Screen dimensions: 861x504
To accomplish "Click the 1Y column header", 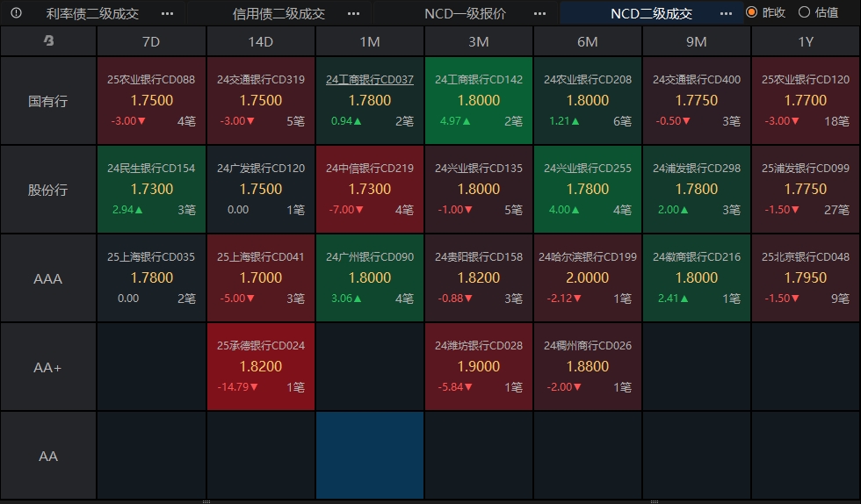I will pyautogui.click(x=806, y=42).
